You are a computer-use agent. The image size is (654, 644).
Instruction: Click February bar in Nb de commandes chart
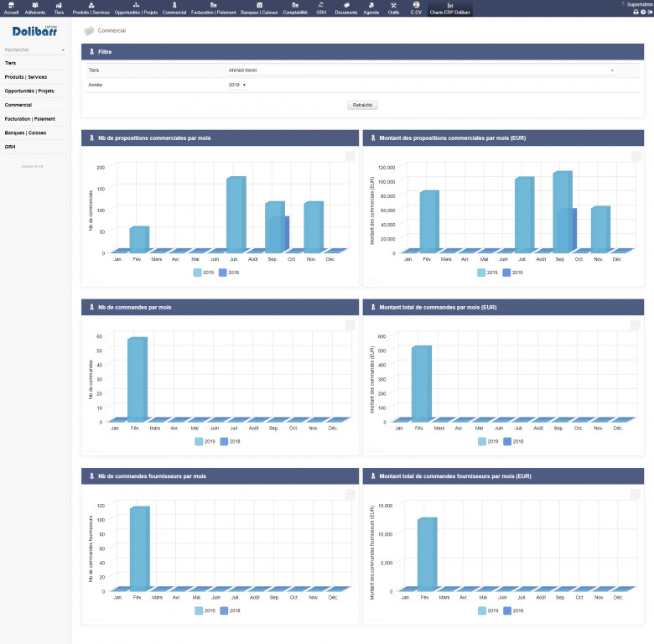138,379
